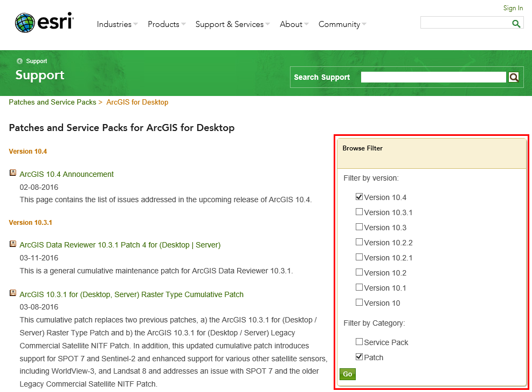Open the Community dropdown
The width and height of the screenshot is (532, 392).
point(339,24)
